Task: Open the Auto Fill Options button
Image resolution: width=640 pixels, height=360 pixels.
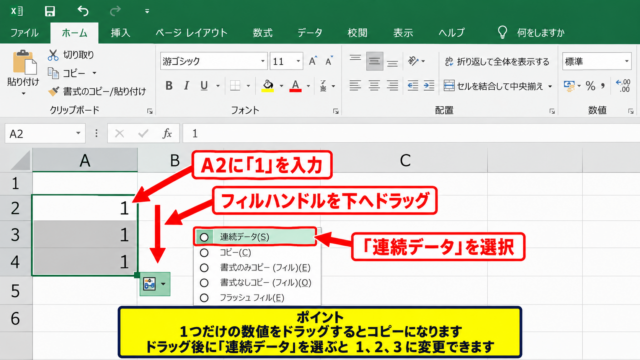Action: [x=155, y=284]
